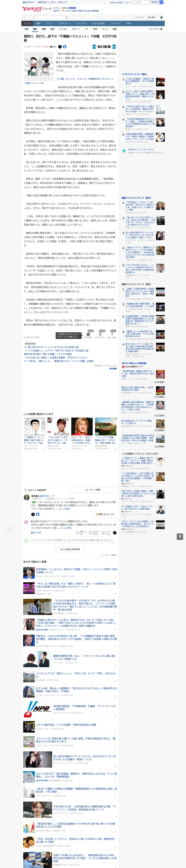This screenshot has height=868, width=186.
Task: Click カズレーザー recommended article thumbnail
Action: click(82, 427)
